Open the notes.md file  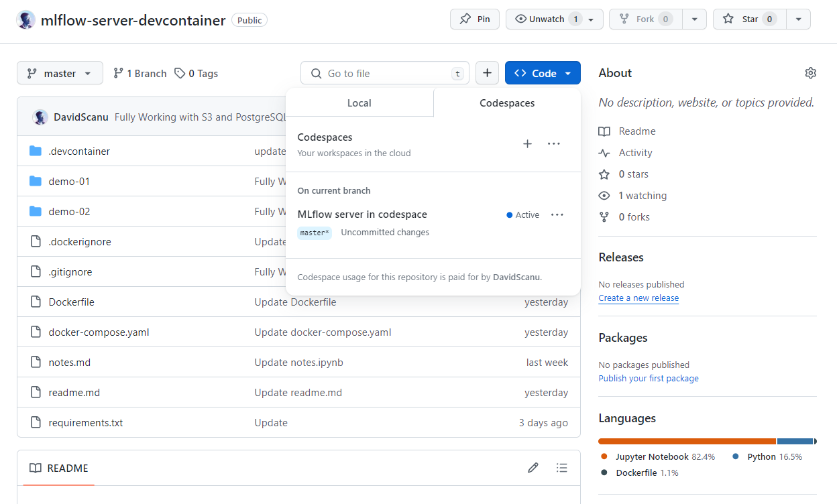coord(70,362)
